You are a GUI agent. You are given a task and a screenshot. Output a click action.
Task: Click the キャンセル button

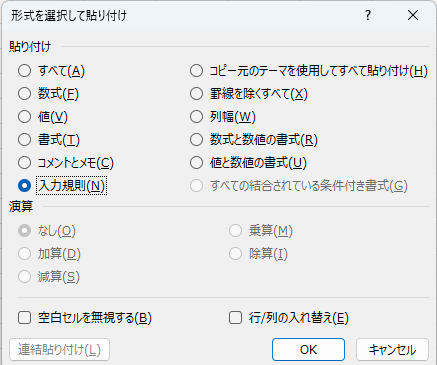coord(392,350)
